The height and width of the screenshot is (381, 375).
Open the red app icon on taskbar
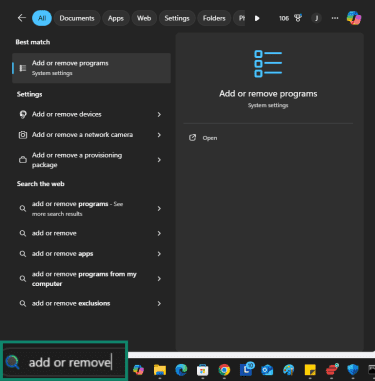[x=332, y=369]
